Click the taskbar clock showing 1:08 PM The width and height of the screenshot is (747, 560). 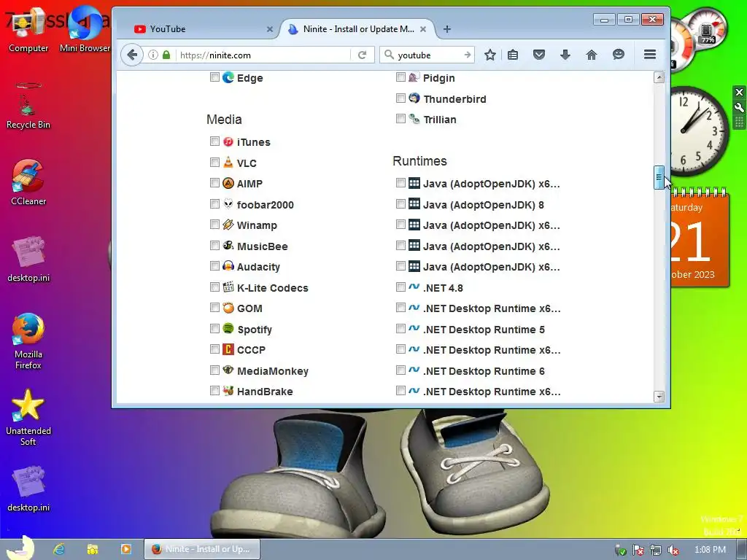pos(710,550)
